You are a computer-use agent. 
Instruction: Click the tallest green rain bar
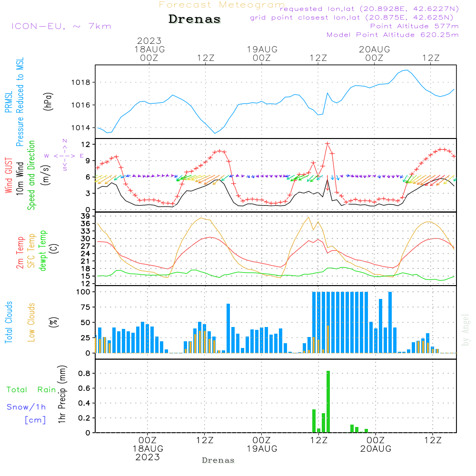tap(328, 401)
